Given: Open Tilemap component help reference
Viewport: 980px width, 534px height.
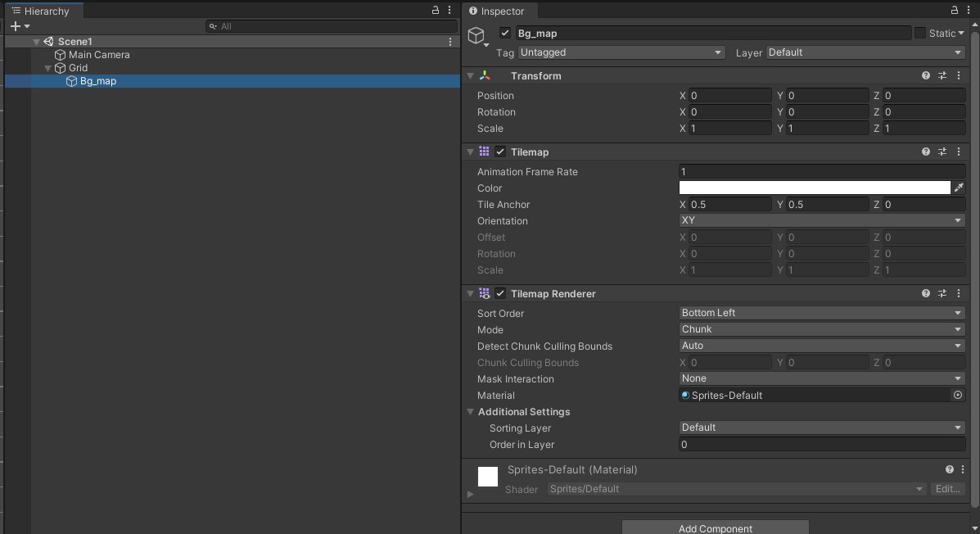Looking at the screenshot, I should pyautogui.click(x=926, y=152).
